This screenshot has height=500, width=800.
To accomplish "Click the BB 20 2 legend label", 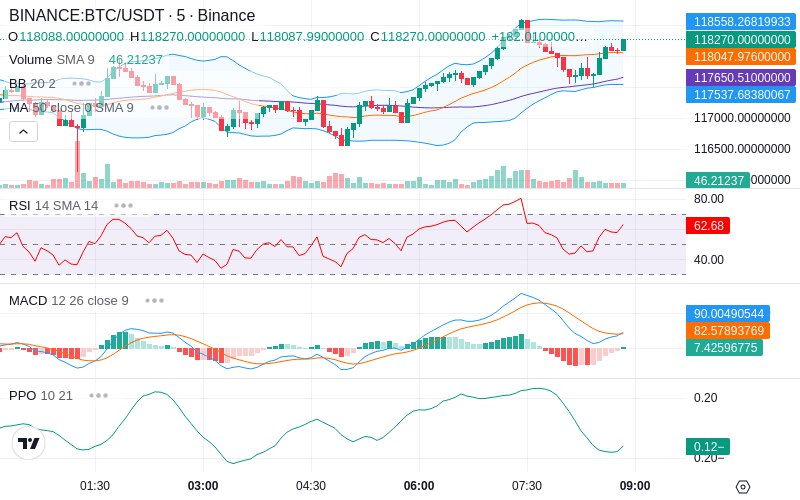I will click(x=32, y=84).
